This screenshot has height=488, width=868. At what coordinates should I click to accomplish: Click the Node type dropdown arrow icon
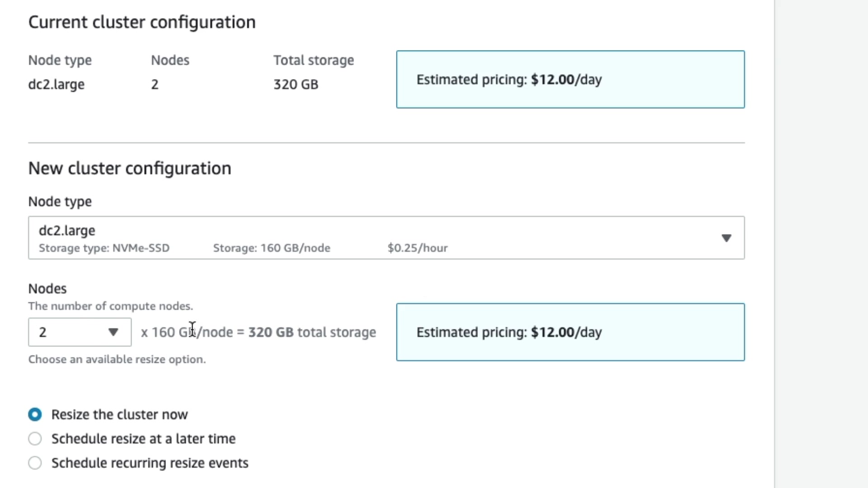(726, 238)
